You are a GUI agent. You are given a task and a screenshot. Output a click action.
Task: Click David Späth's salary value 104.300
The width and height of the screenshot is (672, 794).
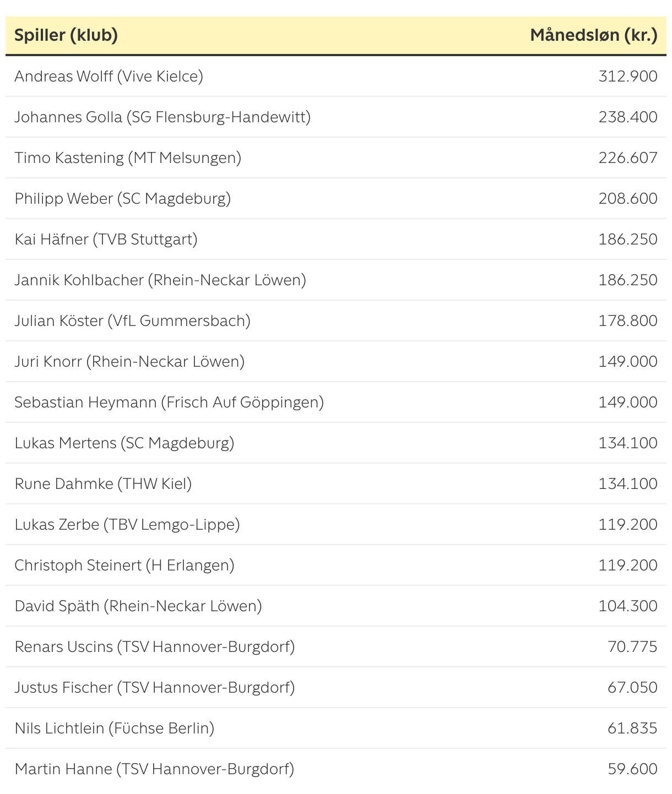tap(627, 606)
